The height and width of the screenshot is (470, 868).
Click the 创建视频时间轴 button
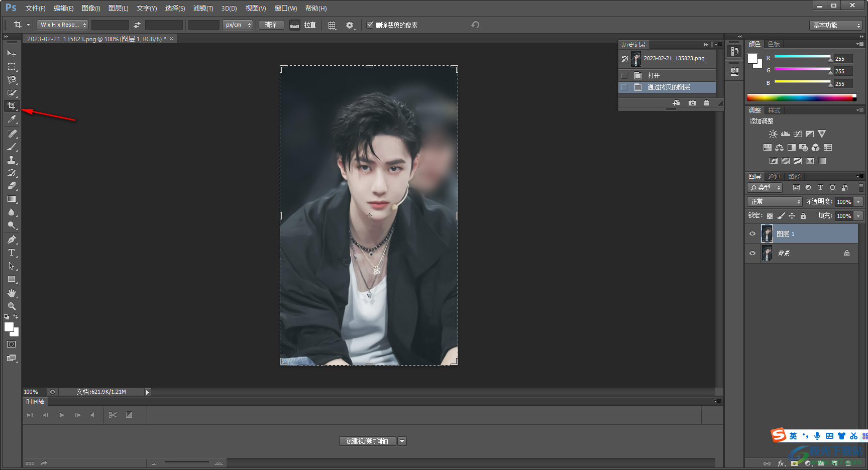tap(367, 441)
